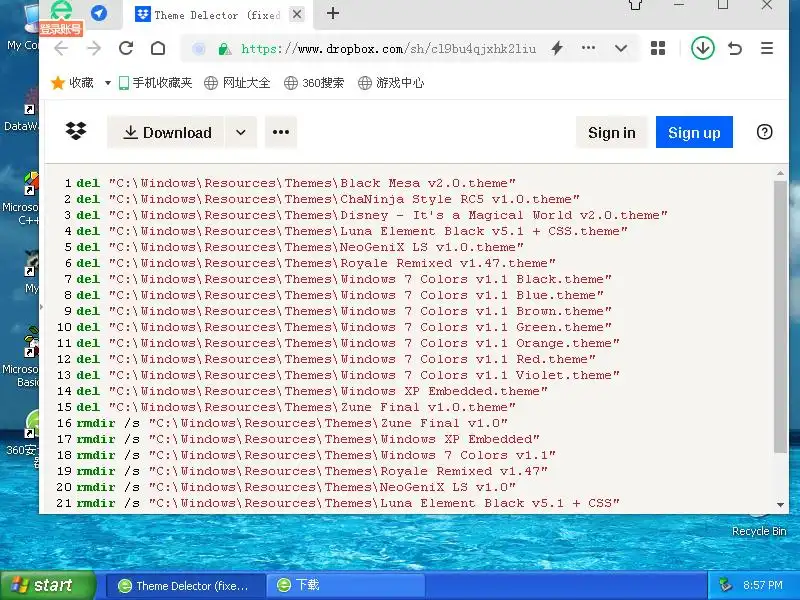Open the green download manager icon
The image size is (800, 600).
tap(703, 48)
